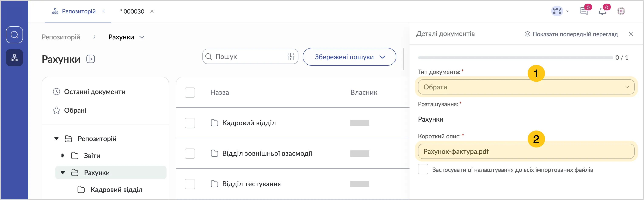Image resolution: width=644 pixels, height=200 pixels.
Task: Click the user avatar icon
Action: click(x=557, y=11)
